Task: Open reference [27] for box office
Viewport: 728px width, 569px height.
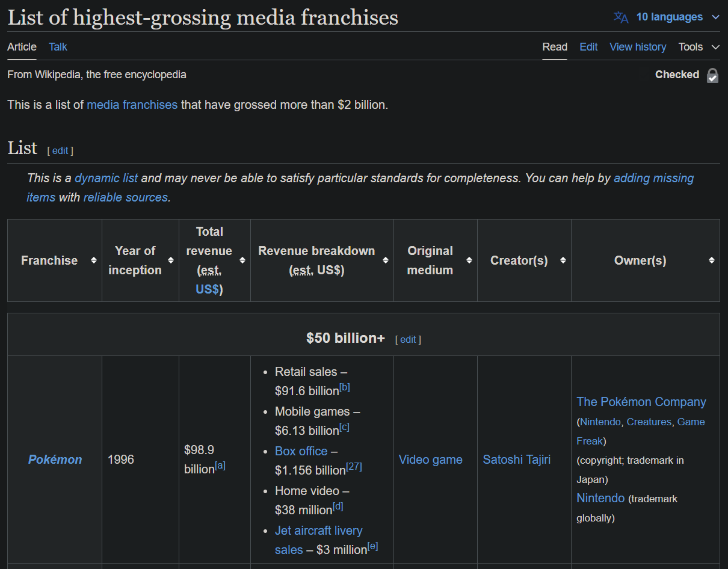Action: 354,467
